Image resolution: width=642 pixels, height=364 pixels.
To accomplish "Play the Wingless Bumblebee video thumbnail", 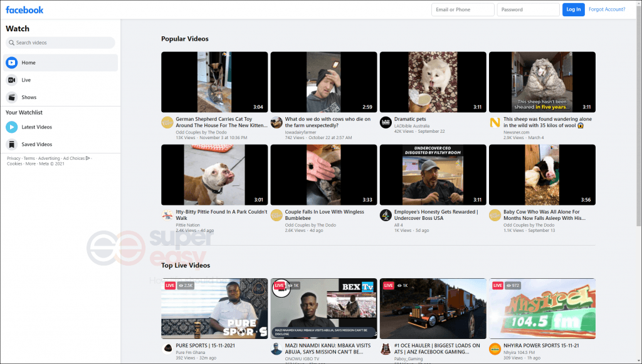I will click(324, 175).
